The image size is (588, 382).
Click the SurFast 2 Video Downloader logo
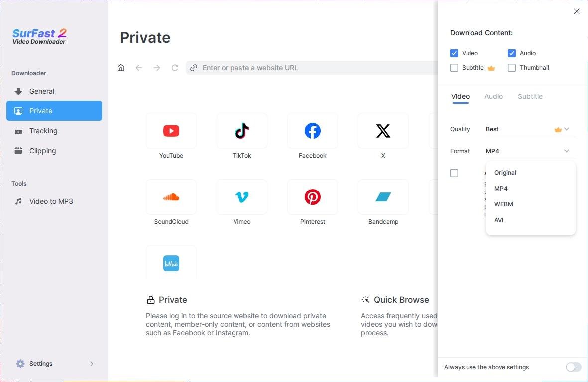tap(39, 36)
